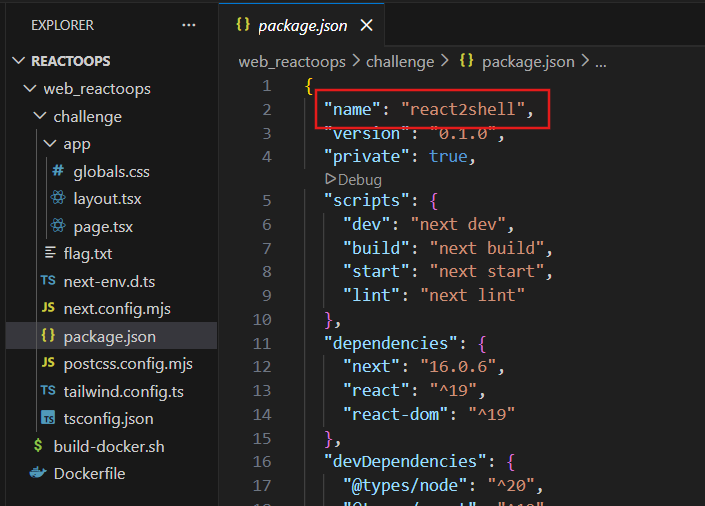Screen dimensions: 705x506
Task: Click the tsconfig.json file icon
Action: (48, 418)
